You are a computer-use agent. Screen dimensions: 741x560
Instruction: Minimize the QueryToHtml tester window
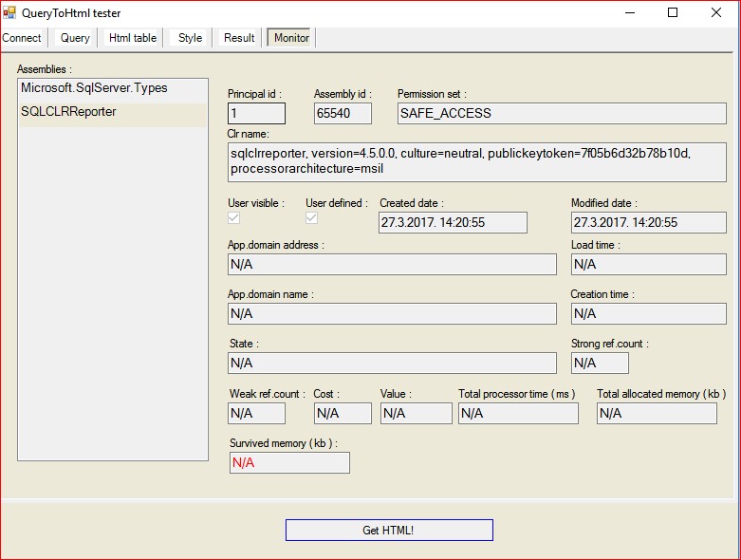click(x=629, y=13)
